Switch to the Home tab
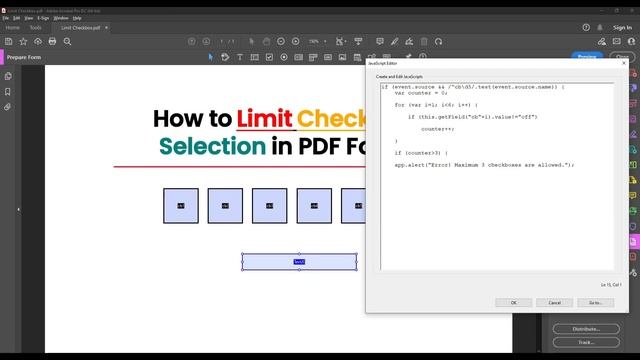The image size is (640, 360). coord(13,28)
